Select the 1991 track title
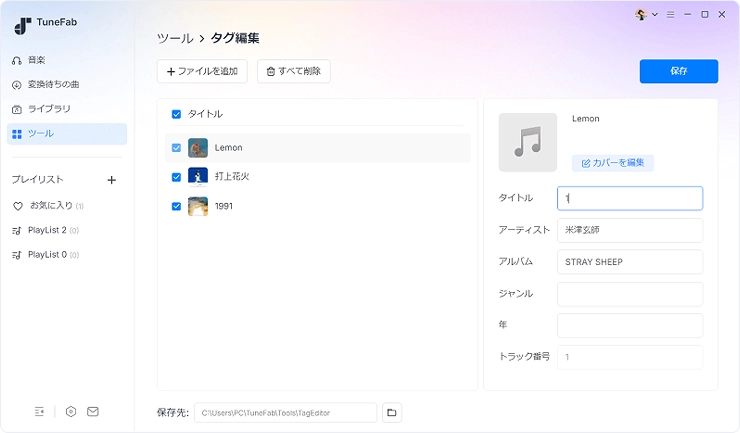Screen dimensions: 740x433 click(224, 206)
